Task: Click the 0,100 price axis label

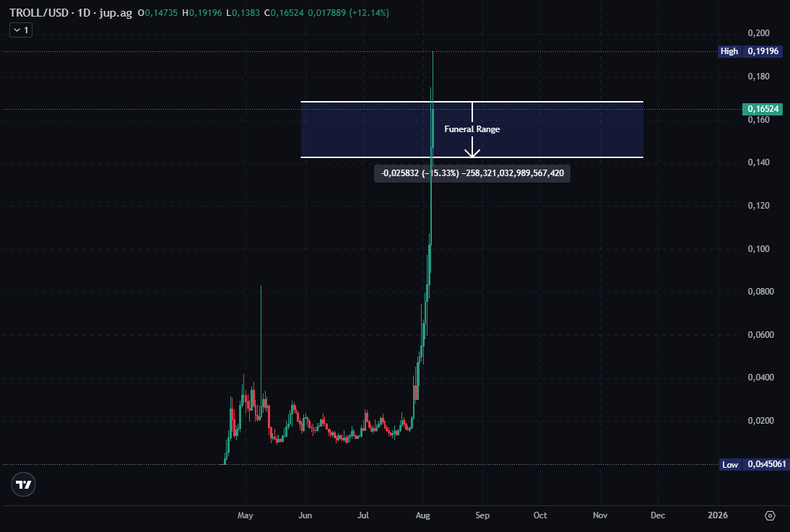Action: [x=759, y=249]
